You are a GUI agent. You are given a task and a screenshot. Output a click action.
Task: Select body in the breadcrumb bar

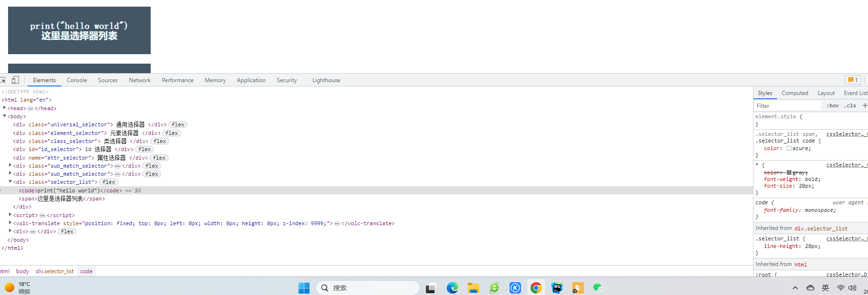click(x=22, y=271)
